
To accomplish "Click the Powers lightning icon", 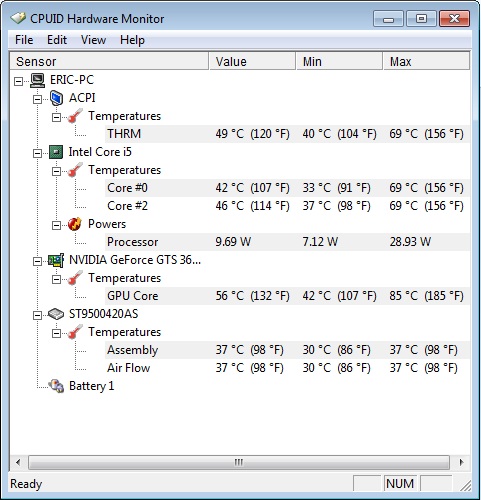I will [x=75, y=224].
